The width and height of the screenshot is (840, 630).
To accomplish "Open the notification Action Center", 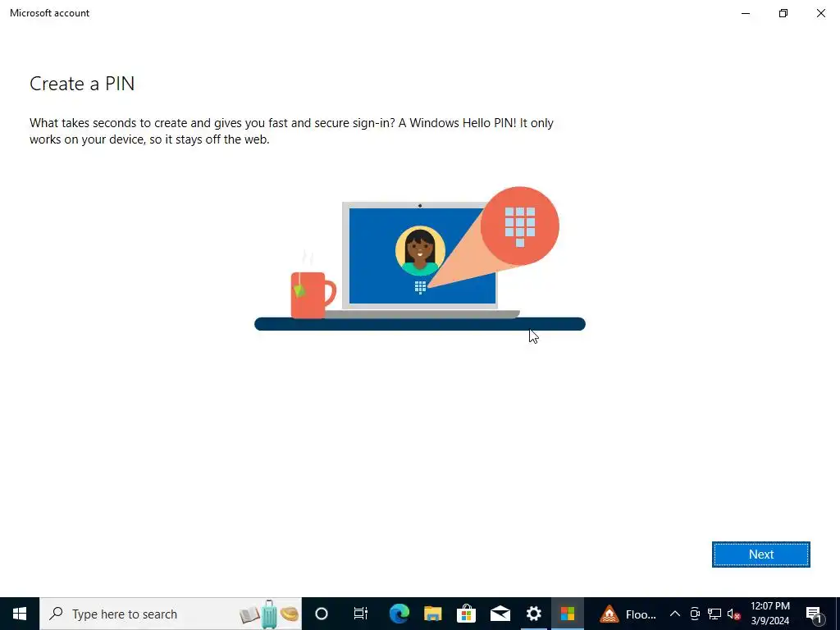I will point(814,614).
